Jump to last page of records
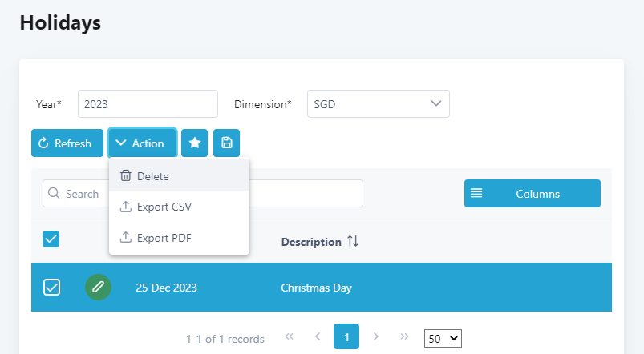 click(404, 337)
